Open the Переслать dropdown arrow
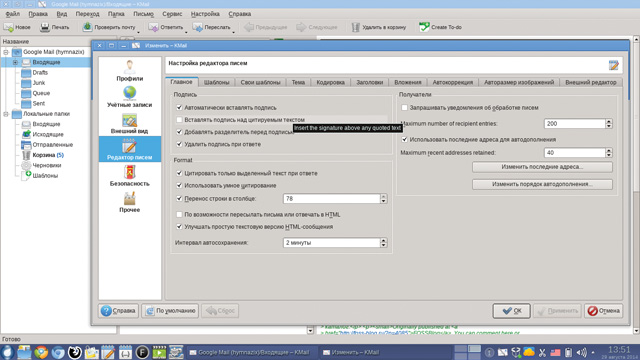 point(233,31)
